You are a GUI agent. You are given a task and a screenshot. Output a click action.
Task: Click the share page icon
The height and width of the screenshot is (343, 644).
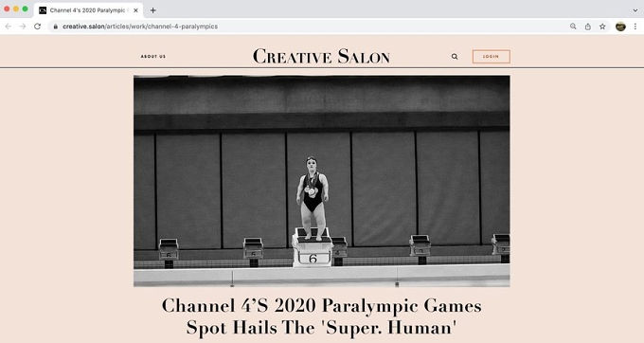tap(588, 27)
